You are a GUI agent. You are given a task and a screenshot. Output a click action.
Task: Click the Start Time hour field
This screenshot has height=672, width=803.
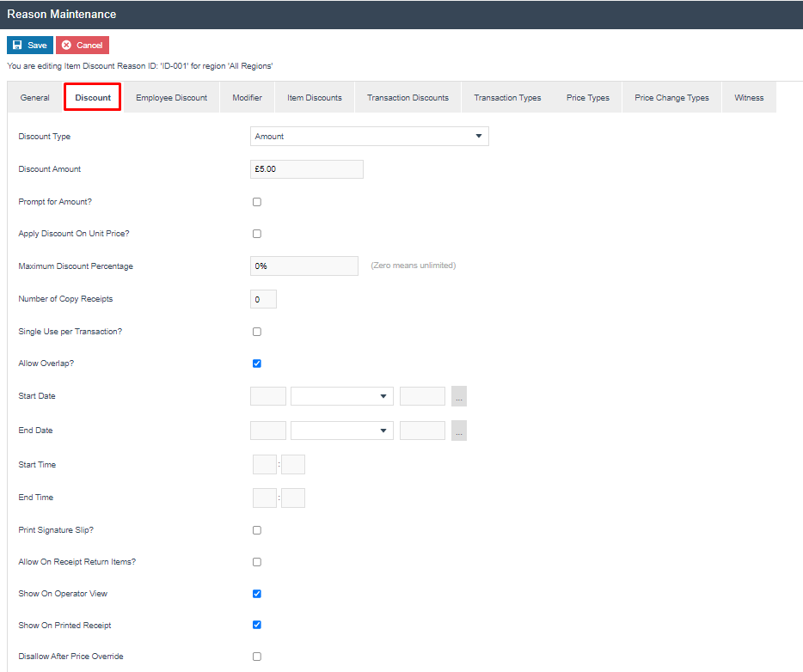click(x=265, y=464)
